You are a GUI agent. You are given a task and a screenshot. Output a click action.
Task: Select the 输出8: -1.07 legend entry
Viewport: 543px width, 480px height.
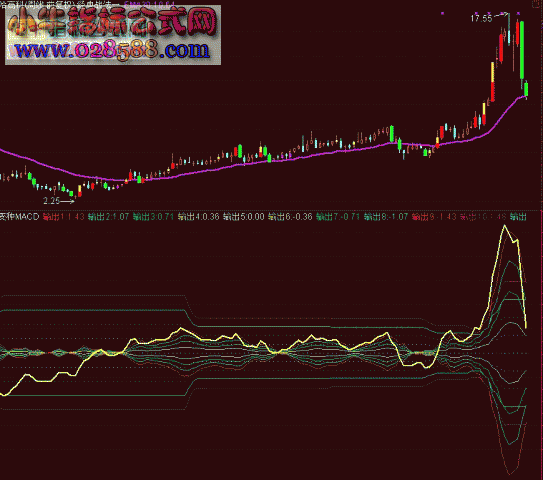click(x=386, y=217)
